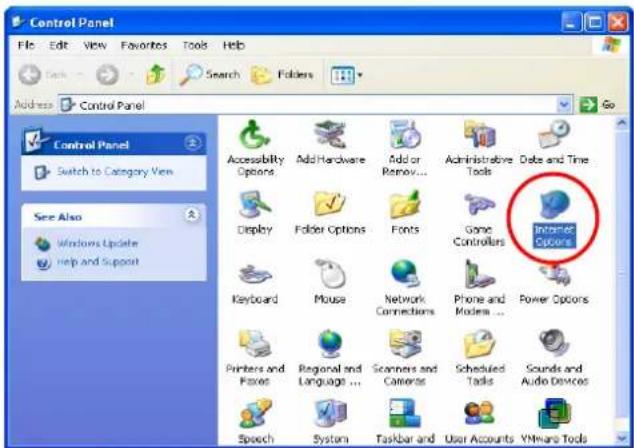Open Add or Remove Programs icon
This screenshot has height=448, width=634.
point(404,148)
